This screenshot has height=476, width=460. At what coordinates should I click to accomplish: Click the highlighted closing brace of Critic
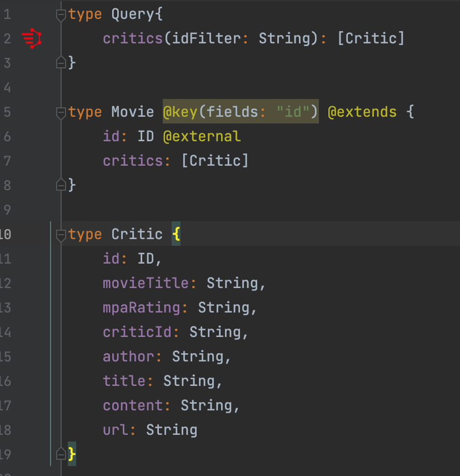(72, 454)
